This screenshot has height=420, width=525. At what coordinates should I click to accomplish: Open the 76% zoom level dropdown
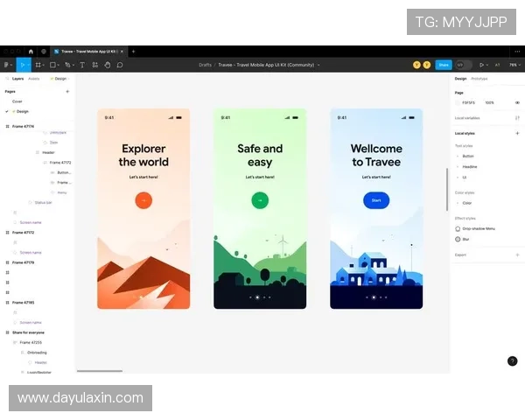point(514,65)
